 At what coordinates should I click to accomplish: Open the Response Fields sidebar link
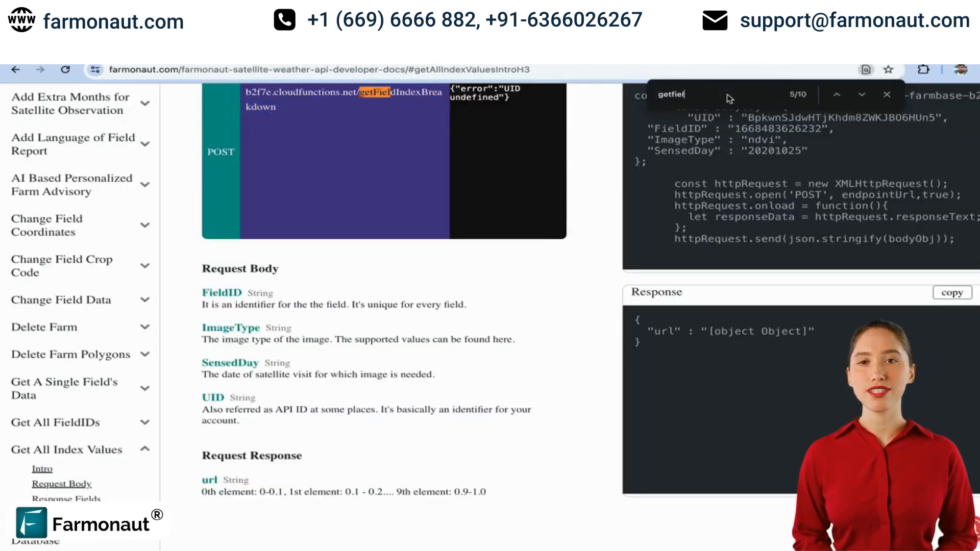[66, 498]
